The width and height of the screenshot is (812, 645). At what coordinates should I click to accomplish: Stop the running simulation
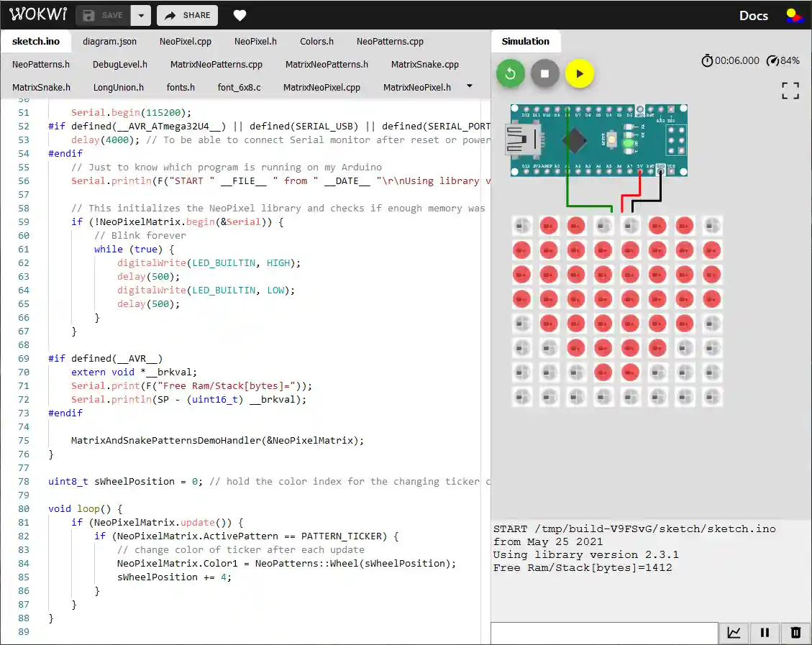pyautogui.click(x=544, y=73)
